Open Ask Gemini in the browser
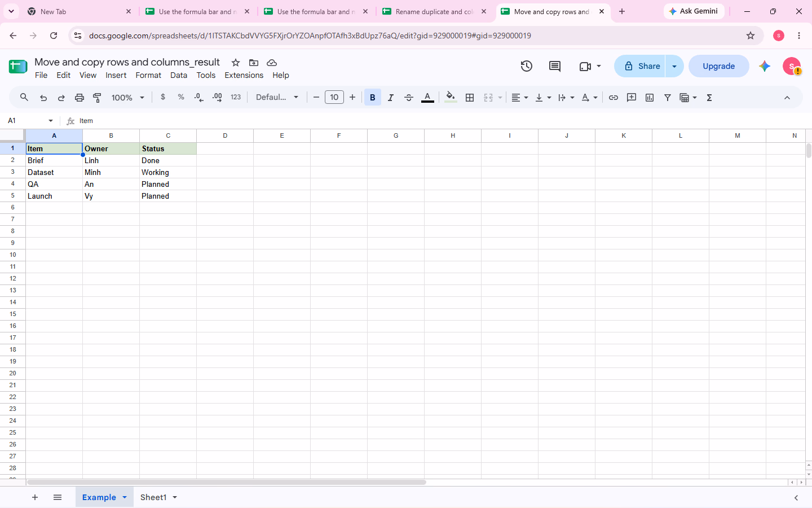The width and height of the screenshot is (812, 508). 694,11
